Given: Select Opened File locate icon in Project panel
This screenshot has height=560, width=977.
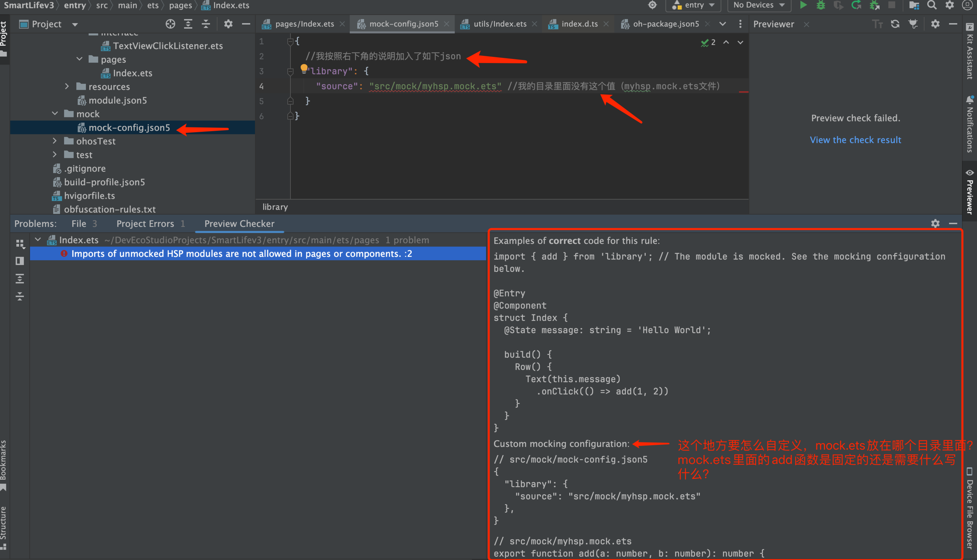Looking at the screenshot, I should tap(170, 24).
